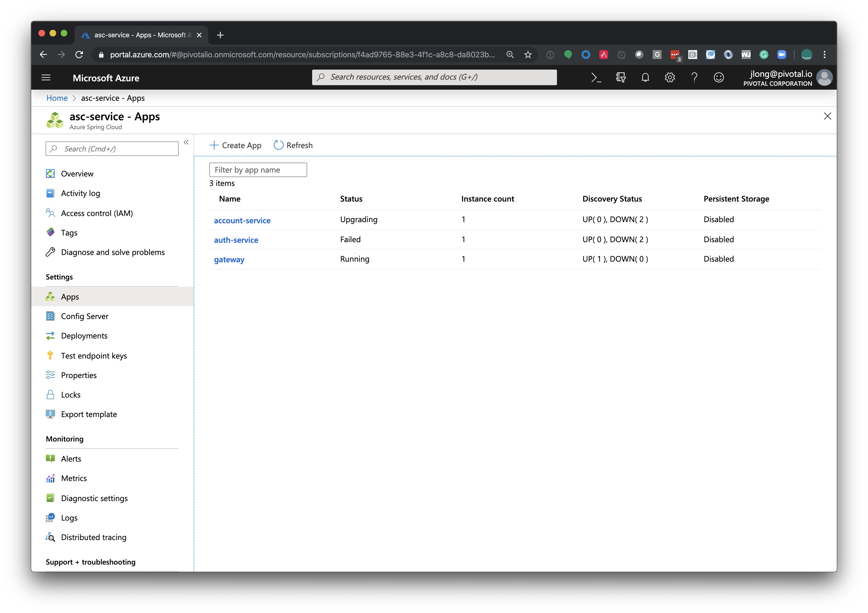Open the auth-service app link
The width and height of the screenshot is (868, 613).
[236, 240]
